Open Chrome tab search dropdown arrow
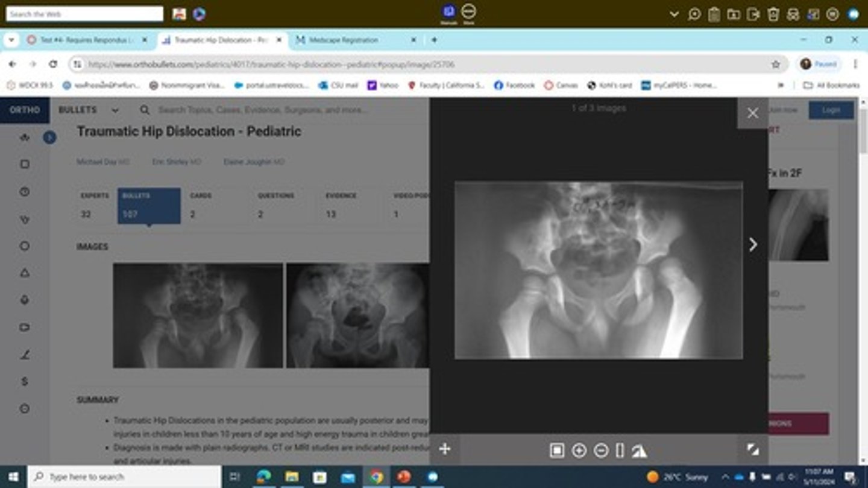 tap(11, 40)
